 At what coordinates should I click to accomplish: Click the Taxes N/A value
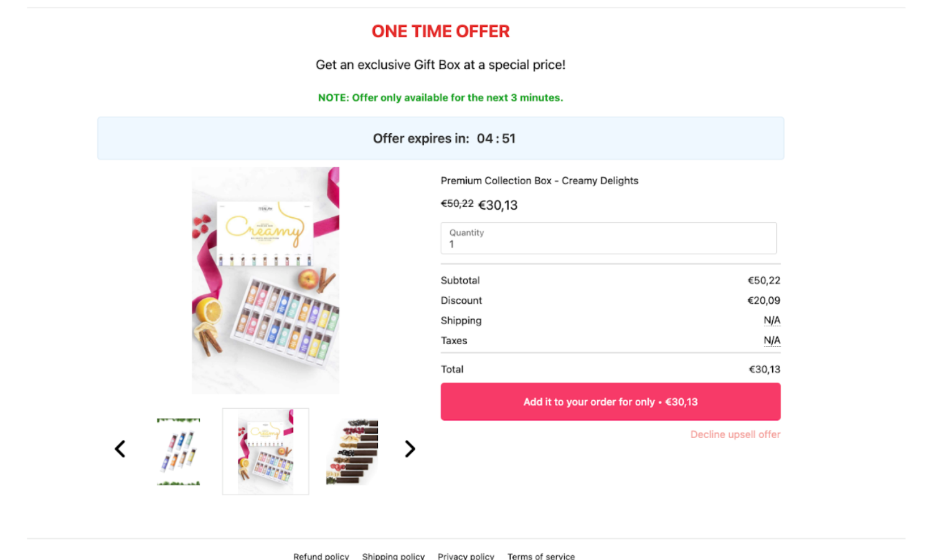(x=772, y=340)
